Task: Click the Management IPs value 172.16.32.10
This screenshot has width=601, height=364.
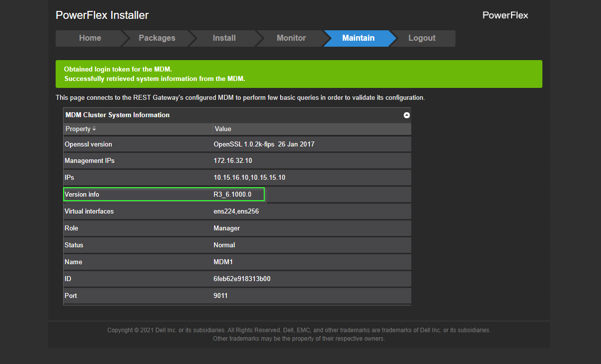Action: [x=237, y=160]
